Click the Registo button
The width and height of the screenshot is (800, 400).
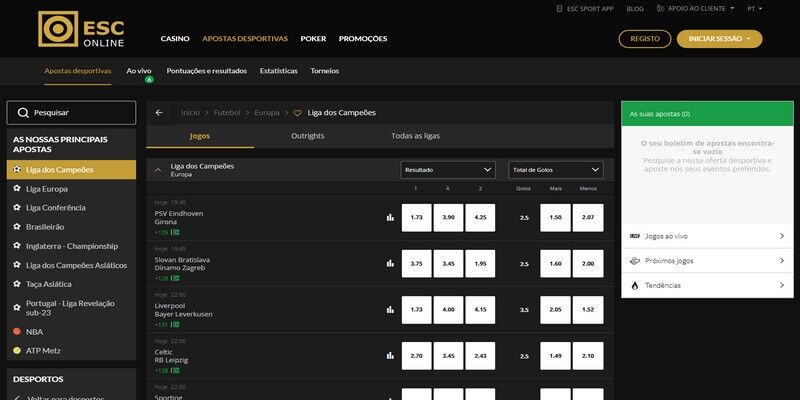tap(645, 39)
